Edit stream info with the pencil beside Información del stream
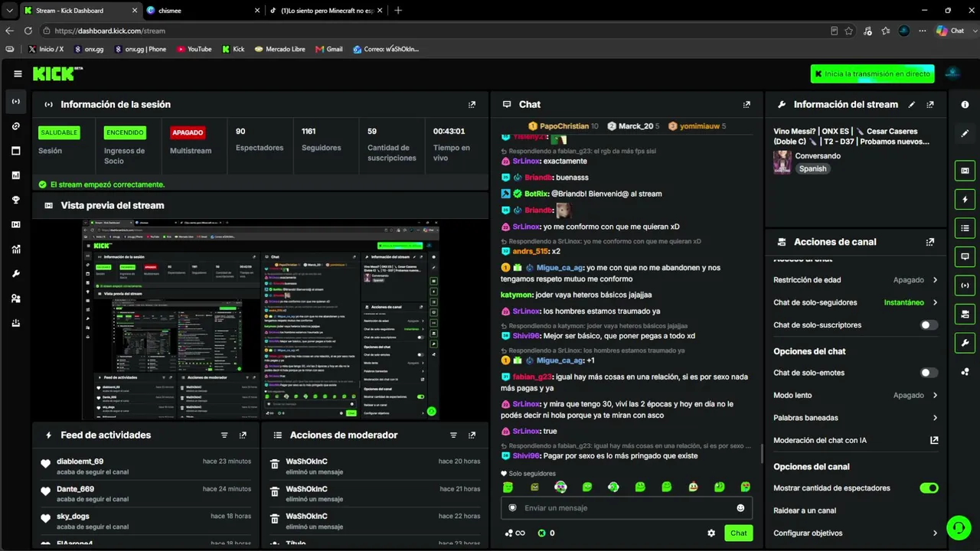 [911, 105]
